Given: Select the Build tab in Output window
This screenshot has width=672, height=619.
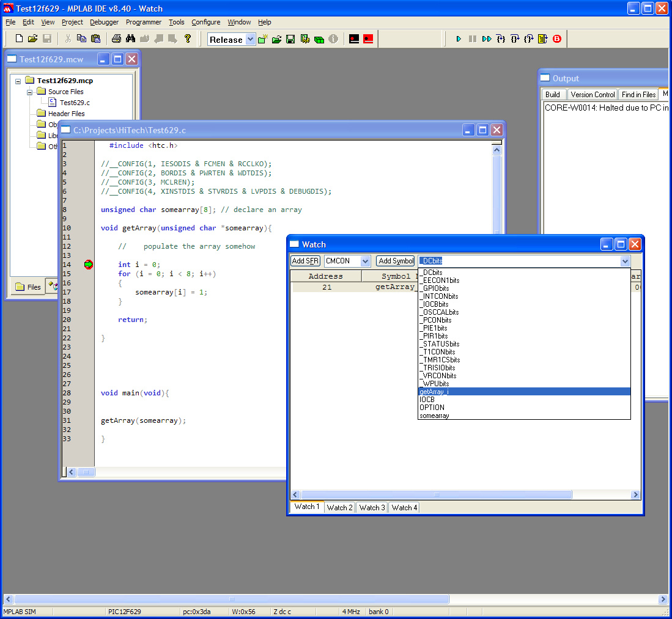Looking at the screenshot, I should [552, 95].
